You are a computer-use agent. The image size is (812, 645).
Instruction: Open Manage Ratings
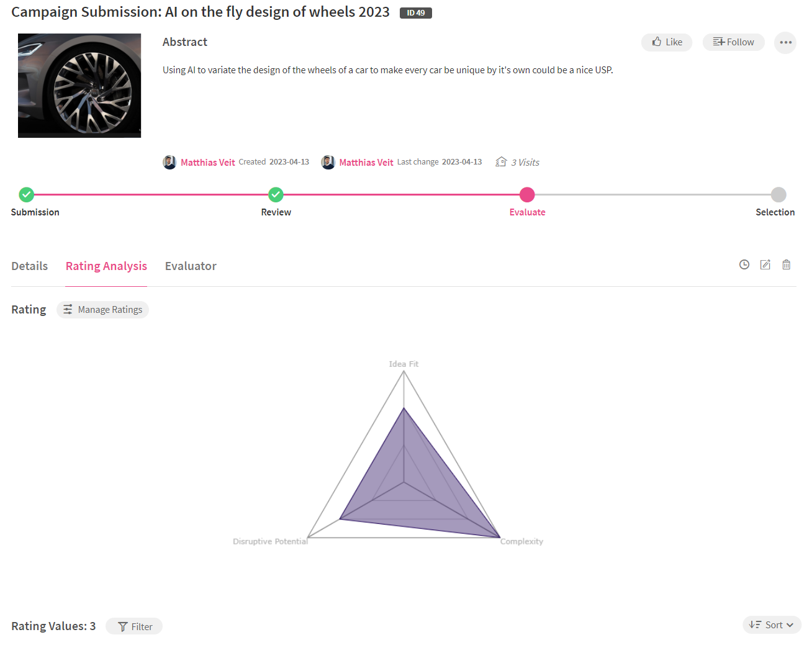(102, 310)
